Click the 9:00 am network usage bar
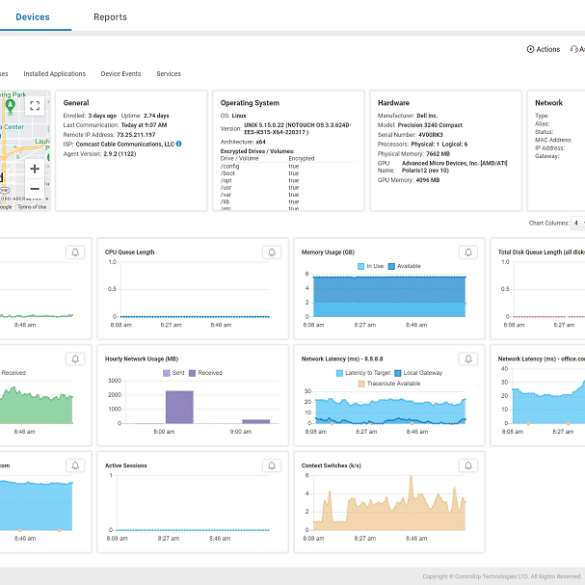This screenshot has height=585, width=585. coord(256,421)
